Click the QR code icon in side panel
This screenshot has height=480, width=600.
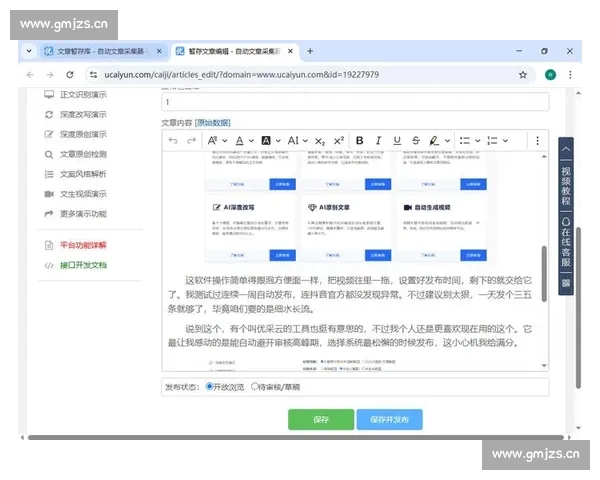point(566,283)
